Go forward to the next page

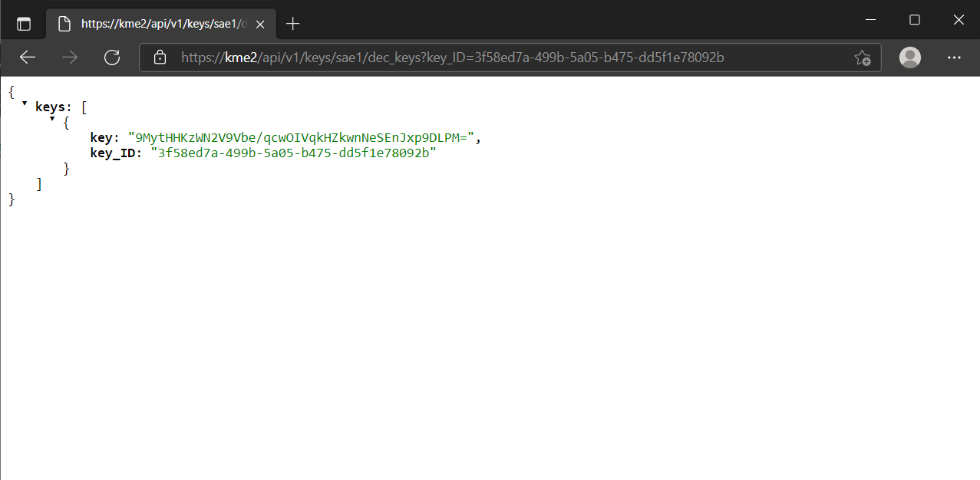coord(70,58)
